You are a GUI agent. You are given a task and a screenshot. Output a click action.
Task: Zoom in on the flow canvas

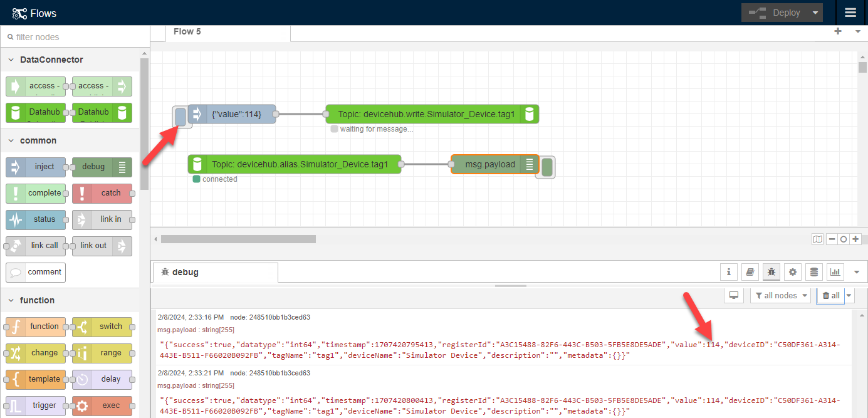(x=855, y=239)
